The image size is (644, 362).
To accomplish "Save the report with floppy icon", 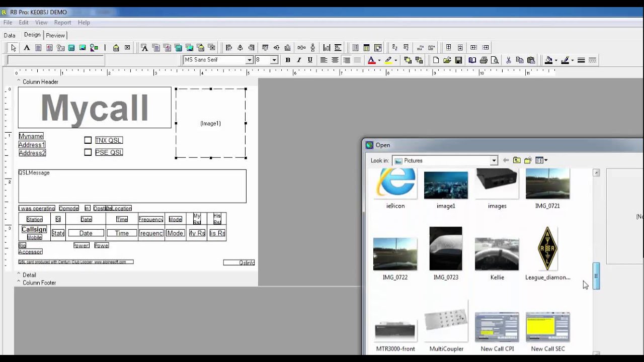I will coord(458,60).
